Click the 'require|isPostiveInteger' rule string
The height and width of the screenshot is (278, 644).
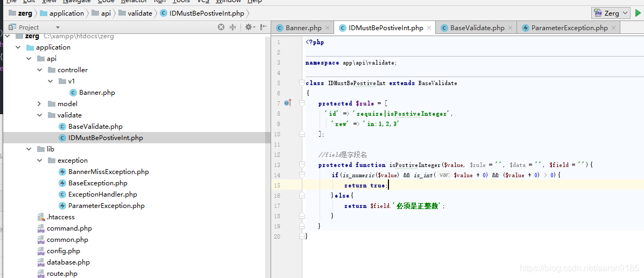pos(402,114)
